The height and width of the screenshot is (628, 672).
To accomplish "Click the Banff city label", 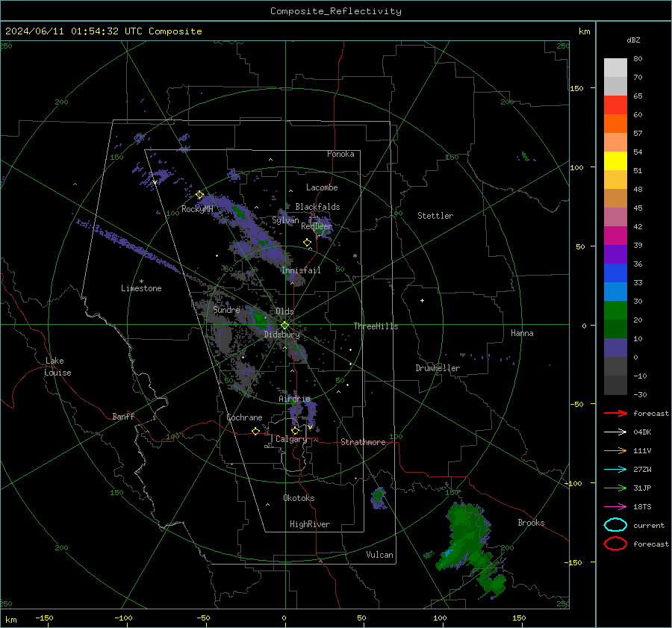I will point(123,417).
